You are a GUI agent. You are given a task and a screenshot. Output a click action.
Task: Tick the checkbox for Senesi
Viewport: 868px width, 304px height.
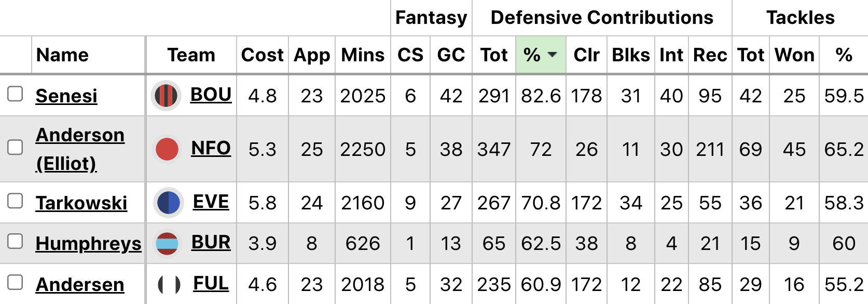click(x=15, y=94)
